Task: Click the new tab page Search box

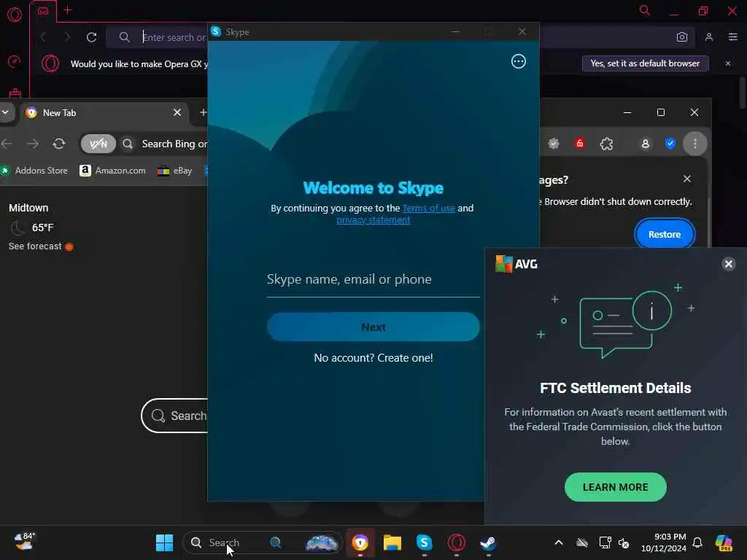Action: [175, 416]
